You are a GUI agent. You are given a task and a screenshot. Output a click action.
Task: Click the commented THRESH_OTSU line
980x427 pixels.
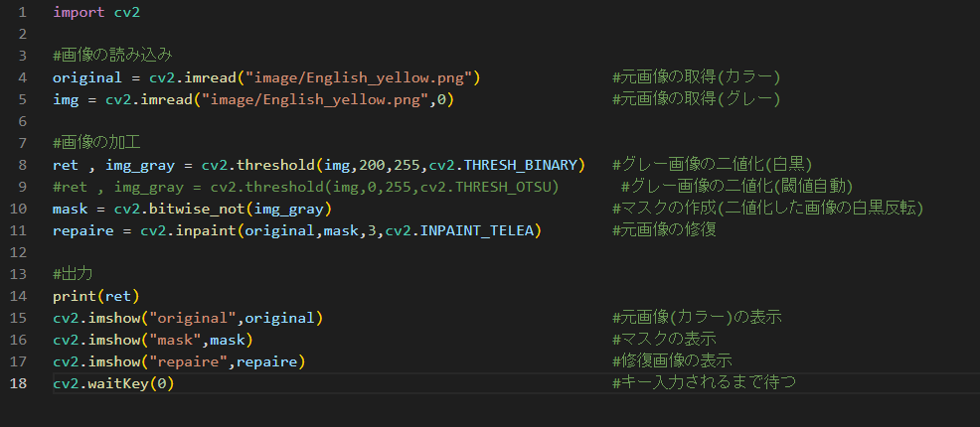pyautogui.click(x=305, y=187)
